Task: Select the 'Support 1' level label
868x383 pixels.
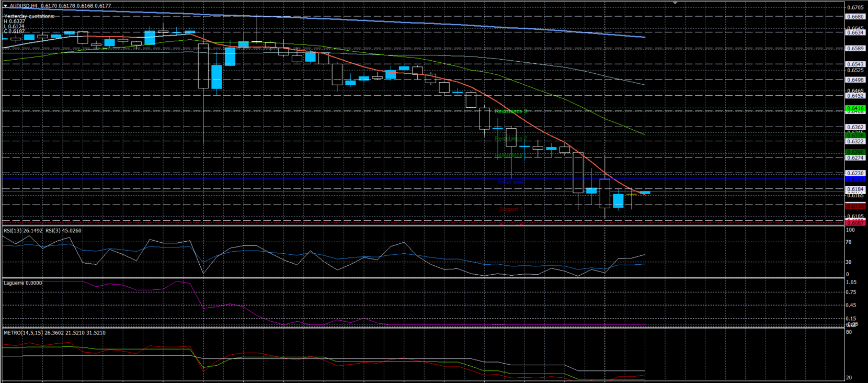Action: click(x=511, y=209)
